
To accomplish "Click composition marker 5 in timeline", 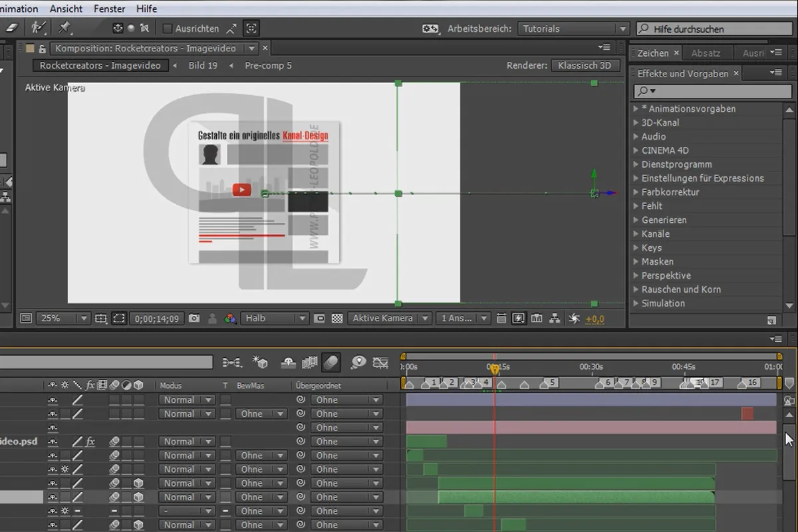I will pos(549,383).
